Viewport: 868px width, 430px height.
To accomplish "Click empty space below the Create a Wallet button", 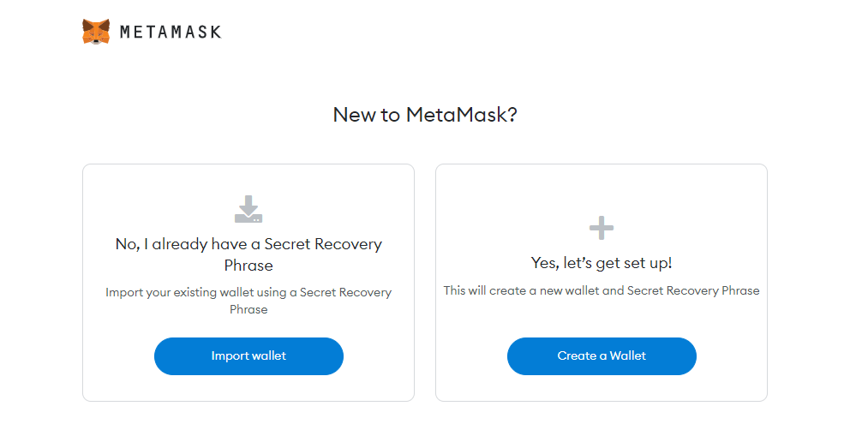I will coord(602,388).
